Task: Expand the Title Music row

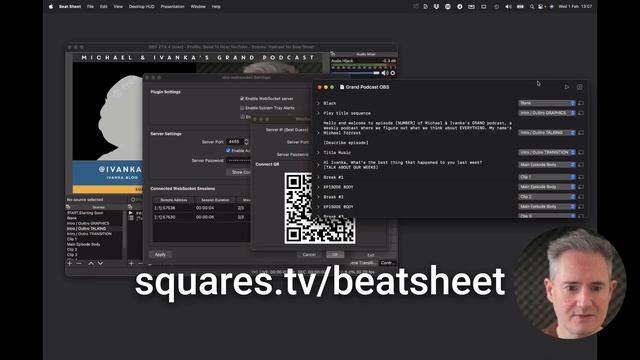Action: 318,153
